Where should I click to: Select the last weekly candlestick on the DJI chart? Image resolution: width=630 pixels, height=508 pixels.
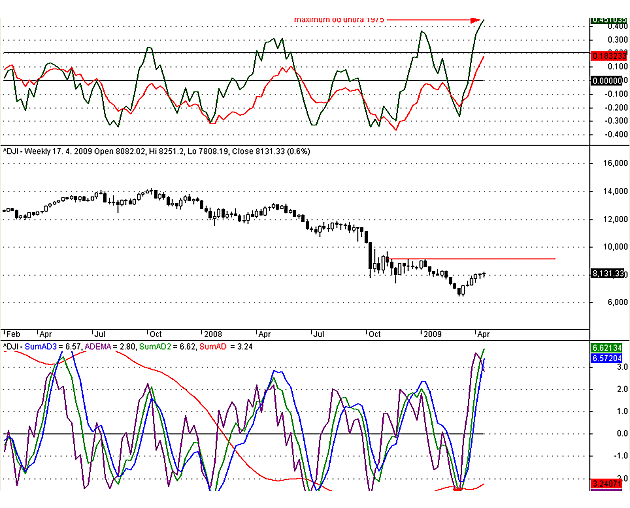[x=484, y=274]
